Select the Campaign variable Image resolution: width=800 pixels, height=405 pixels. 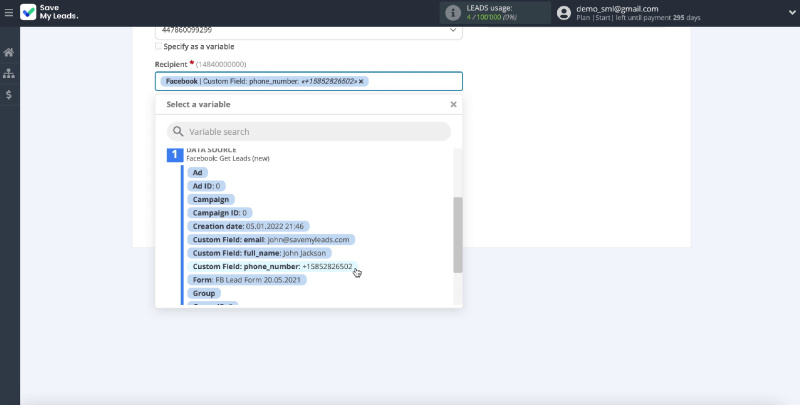point(211,199)
